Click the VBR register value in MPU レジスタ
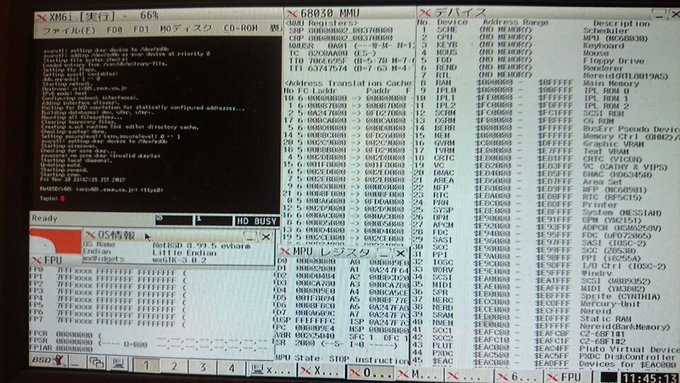The image size is (680, 383). coord(314,335)
